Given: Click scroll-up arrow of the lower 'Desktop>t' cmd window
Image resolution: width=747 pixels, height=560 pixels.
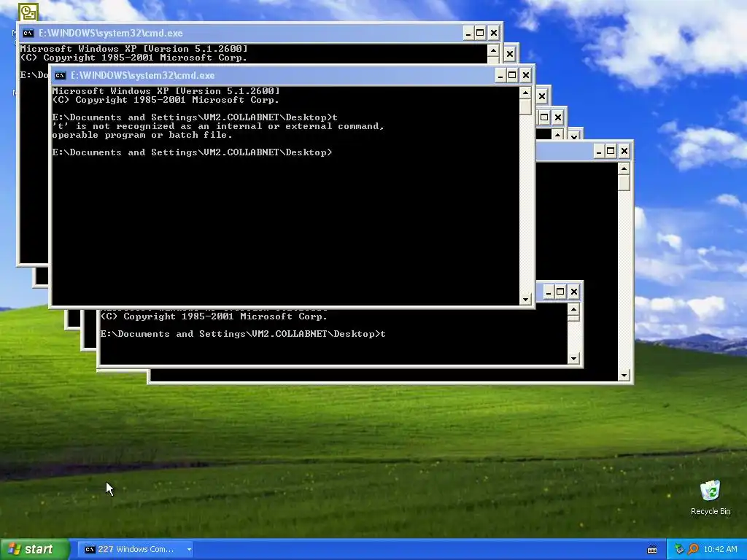Looking at the screenshot, I should point(573,309).
